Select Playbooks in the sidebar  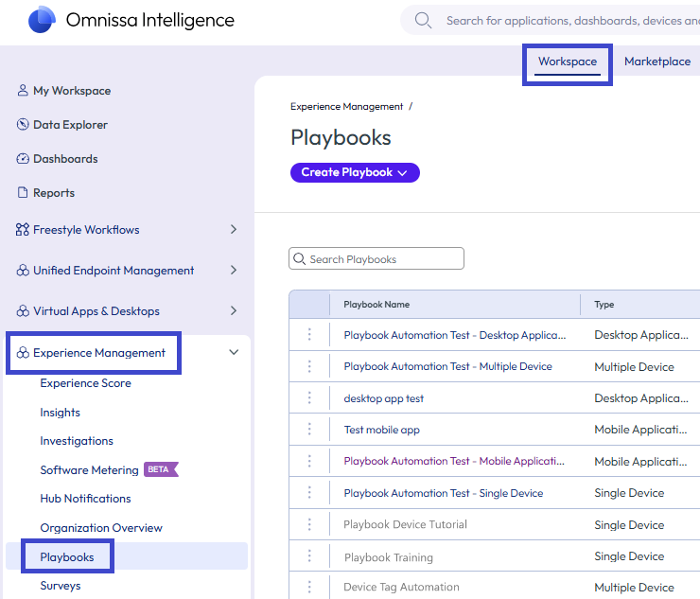(67, 557)
